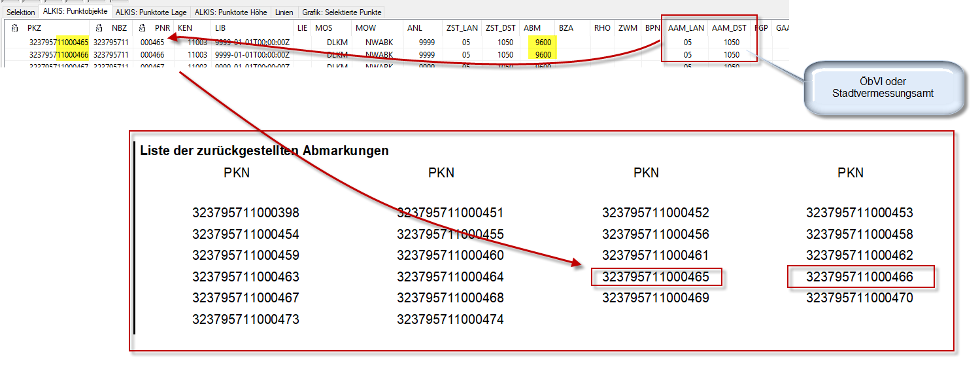Click boxed list entry 323795711000466

click(860, 277)
